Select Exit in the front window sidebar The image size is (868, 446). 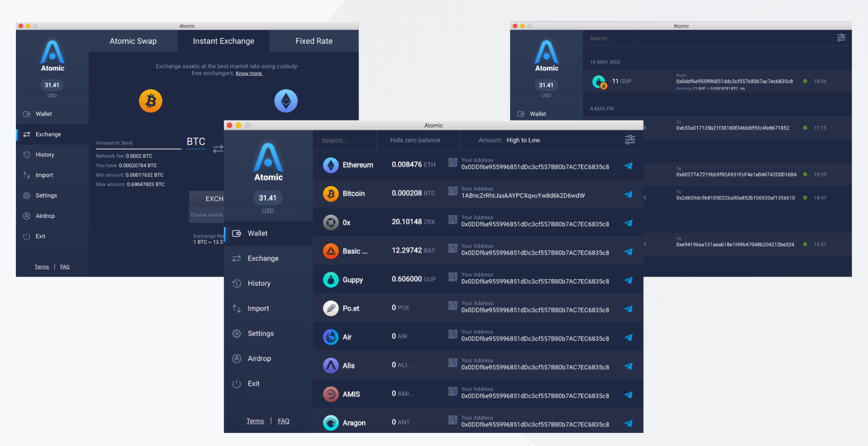268,383
